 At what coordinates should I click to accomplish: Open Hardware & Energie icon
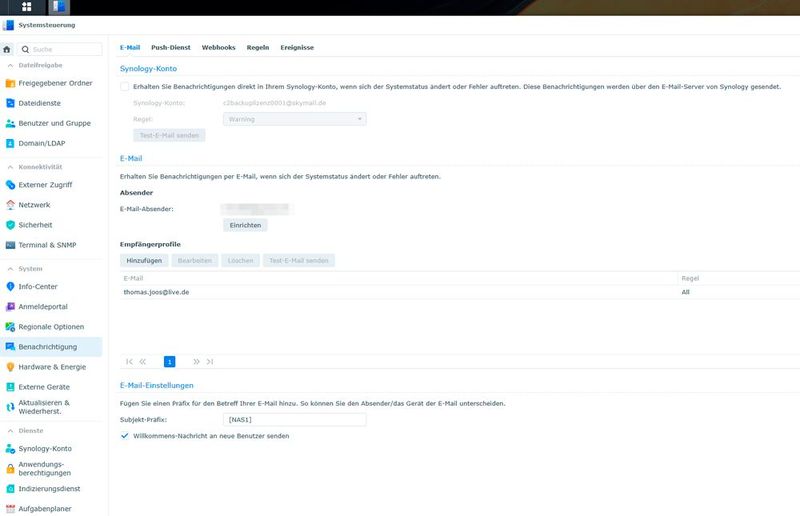pos(10,367)
